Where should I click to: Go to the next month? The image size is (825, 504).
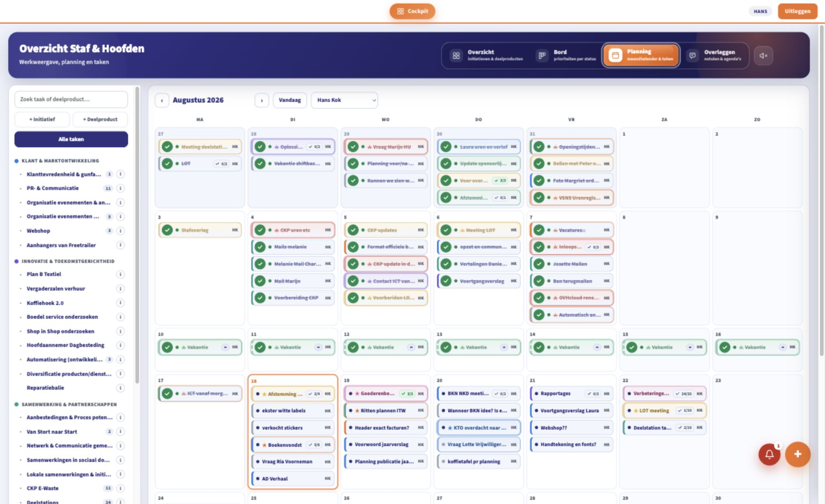point(262,100)
